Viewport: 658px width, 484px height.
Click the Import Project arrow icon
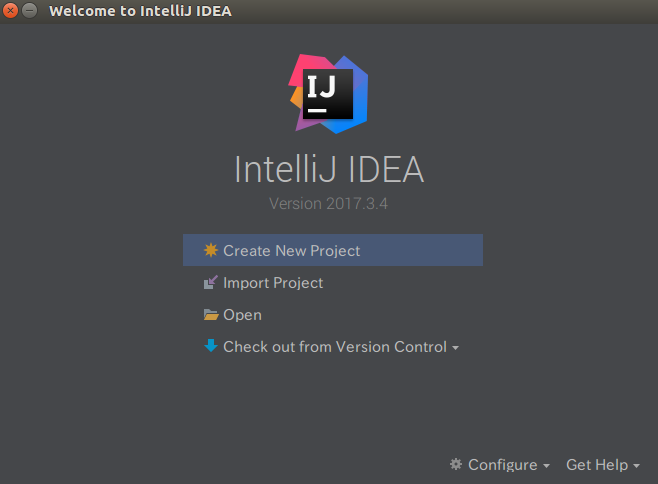pyautogui.click(x=210, y=283)
